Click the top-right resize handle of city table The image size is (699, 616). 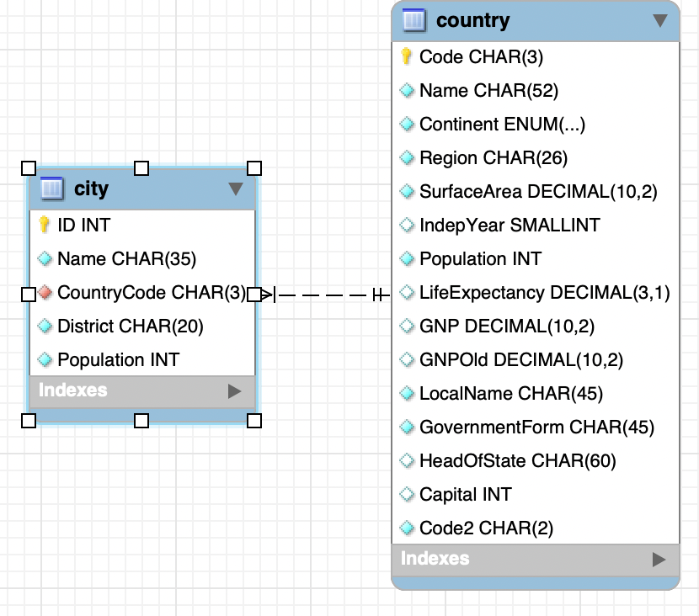[254, 168]
